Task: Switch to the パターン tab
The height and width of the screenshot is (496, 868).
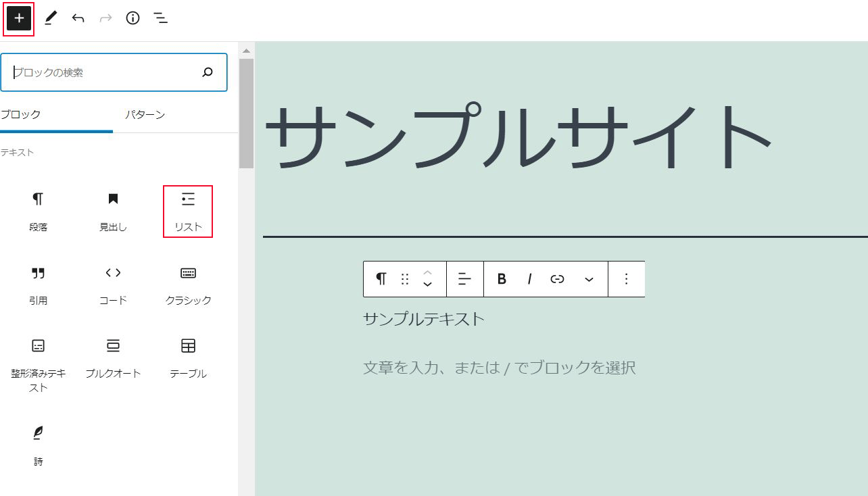Action: pyautogui.click(x=145, y=114)
